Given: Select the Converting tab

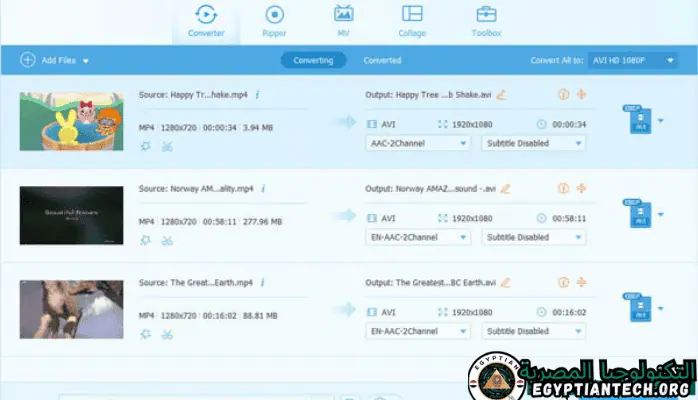Looking at the screenshot, I should [x=313, y=60].
